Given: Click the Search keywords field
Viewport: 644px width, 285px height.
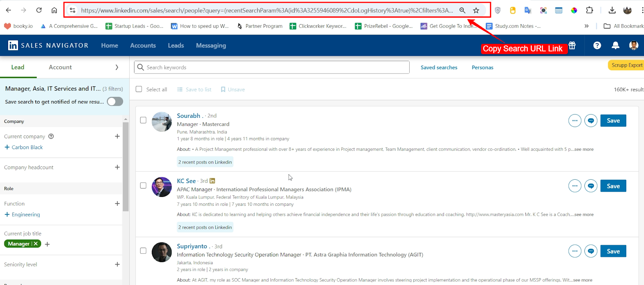Looking at the screenshot, I should (272, 67).
